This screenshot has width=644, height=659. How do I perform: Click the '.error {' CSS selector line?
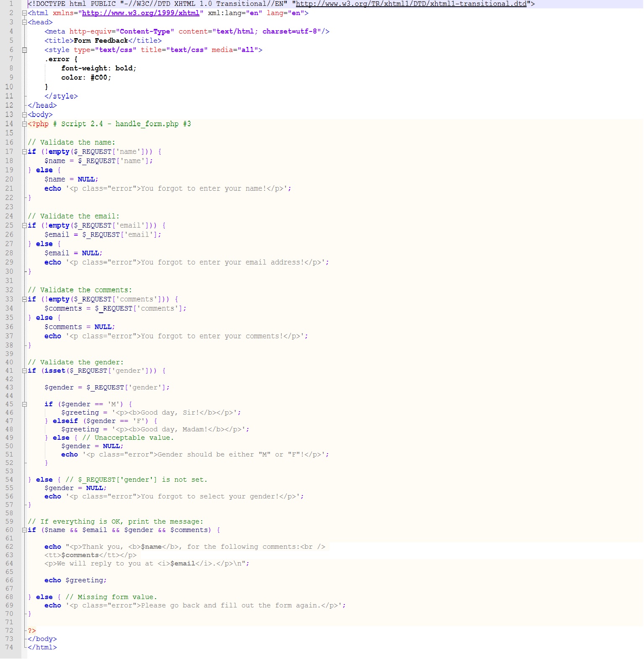point(61,59)
